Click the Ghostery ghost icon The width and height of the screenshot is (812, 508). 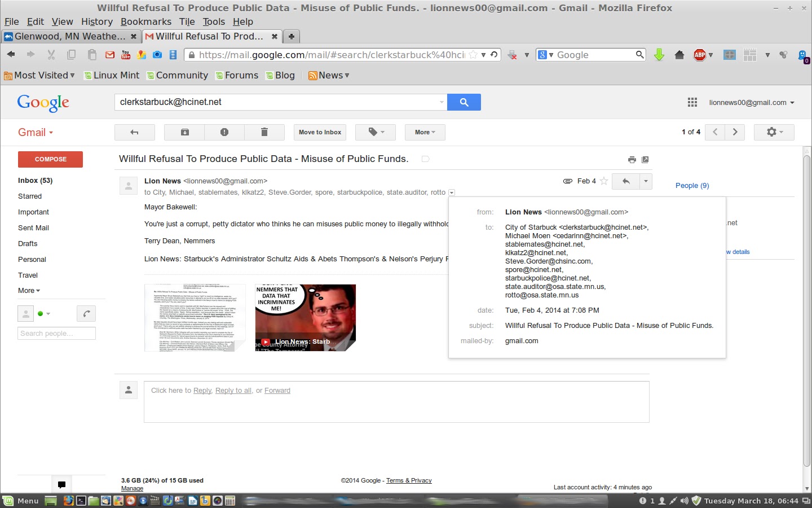click(x=804, y=55)
